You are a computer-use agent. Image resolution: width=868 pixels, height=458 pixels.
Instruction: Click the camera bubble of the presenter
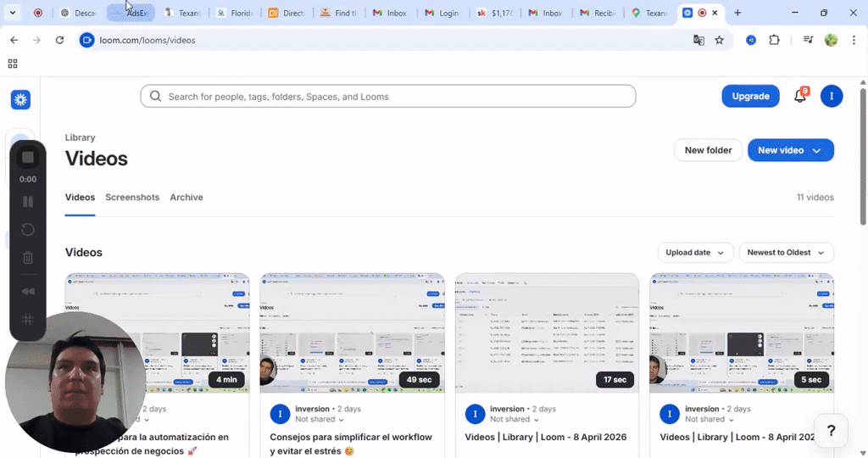75,383
